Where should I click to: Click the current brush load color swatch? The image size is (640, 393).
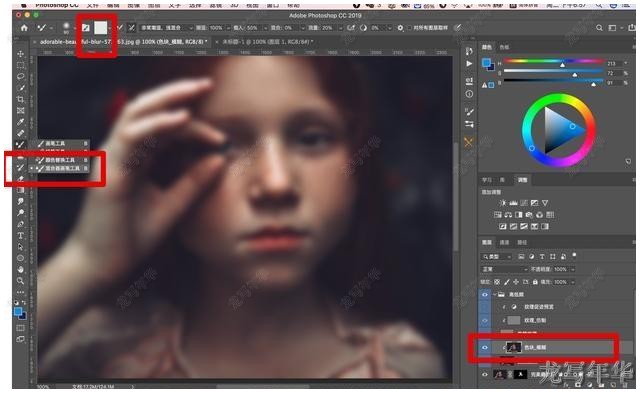(101, 28)
